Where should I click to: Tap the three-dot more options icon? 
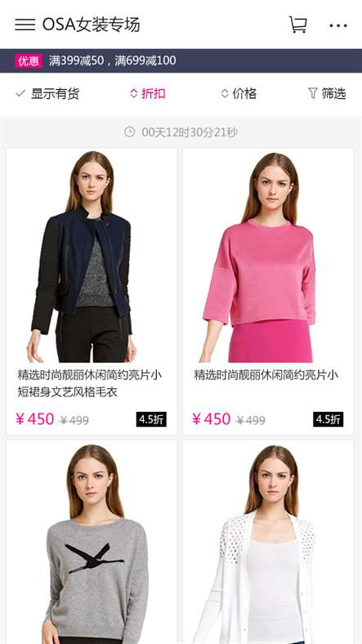pyautogui.click(x=338, y=25)
